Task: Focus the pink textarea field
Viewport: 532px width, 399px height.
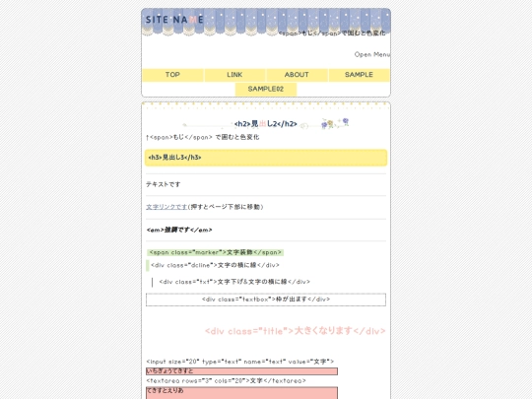Action: [241, 393]
